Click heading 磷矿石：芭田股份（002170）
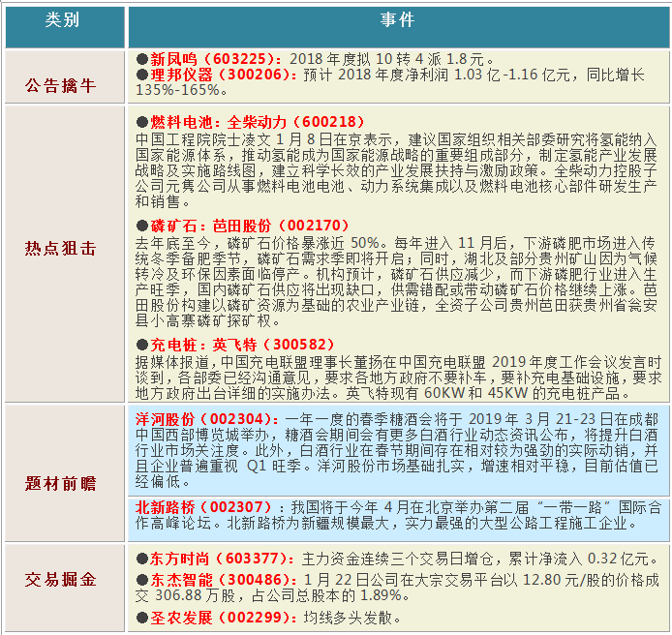Screen dimensions: 672x635 250,226
